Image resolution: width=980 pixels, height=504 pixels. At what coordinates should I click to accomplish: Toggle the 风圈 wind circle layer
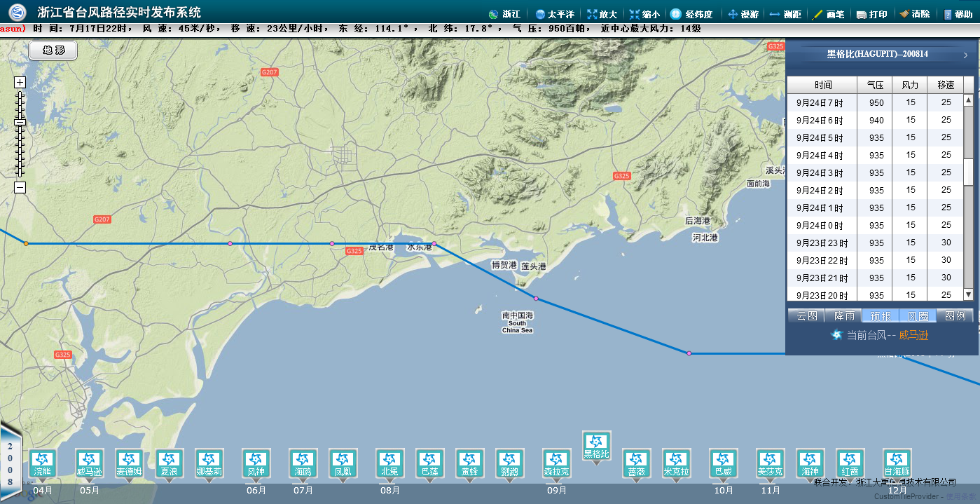click(918, 316)
